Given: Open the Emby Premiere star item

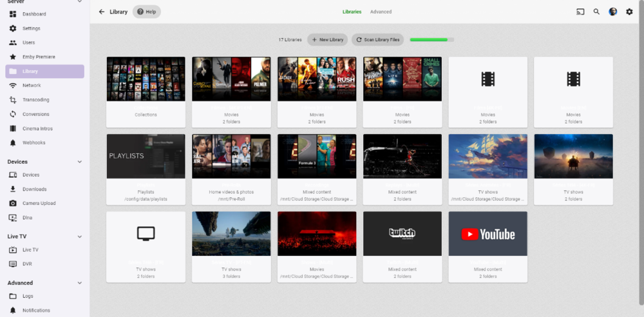Looking at the screenshot, I should tap(45, 57).
